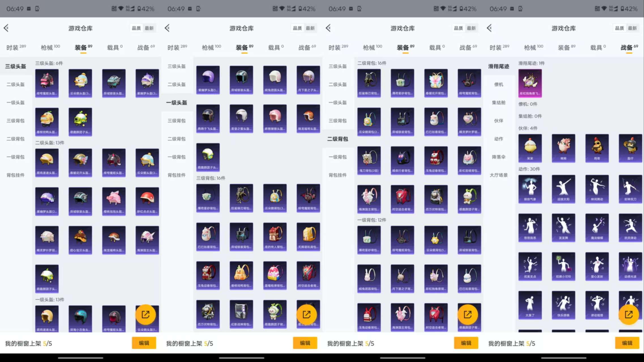The image size is (644, 362).
Task: Select the companion pet 鸡哥
Action: point(597,149)
